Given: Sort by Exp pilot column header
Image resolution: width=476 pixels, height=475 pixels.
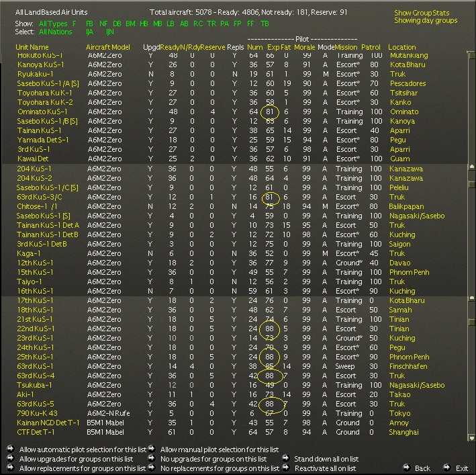Looking at the screenshot, I should pos(273,48).
